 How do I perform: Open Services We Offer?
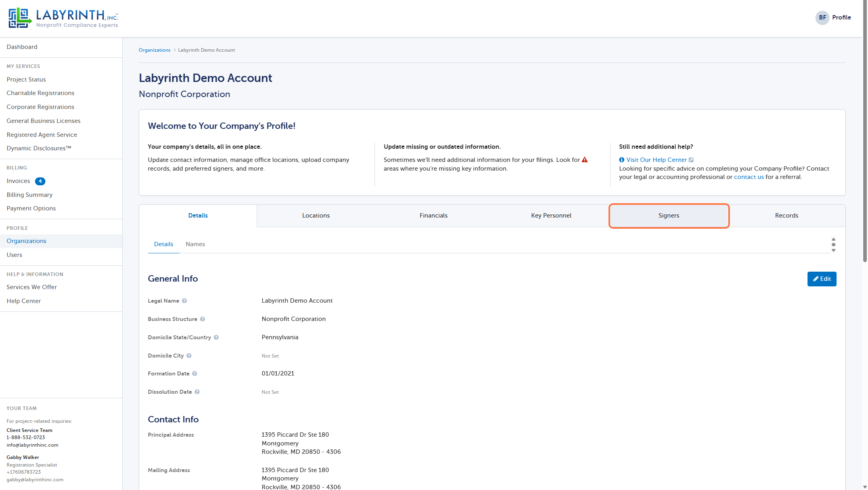32,287
